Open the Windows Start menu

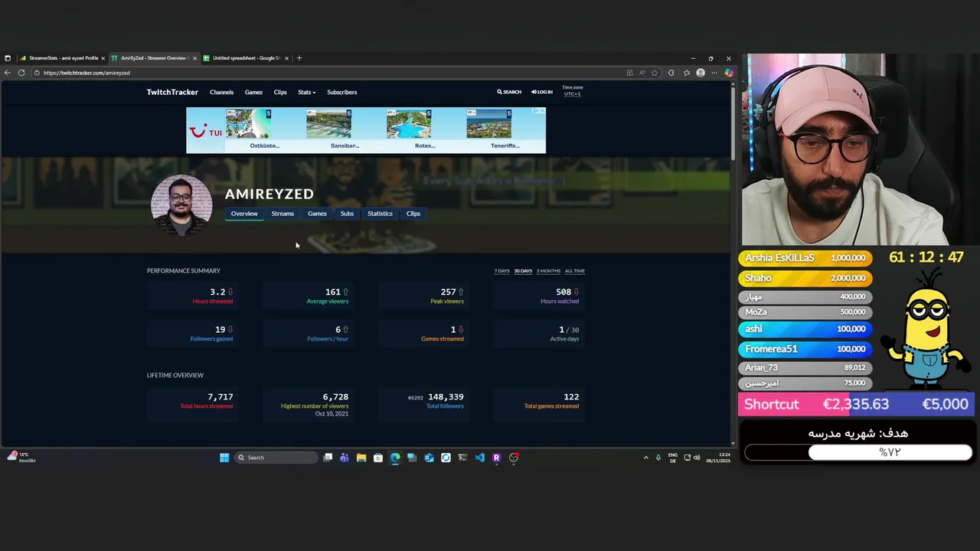click(224, 458)
